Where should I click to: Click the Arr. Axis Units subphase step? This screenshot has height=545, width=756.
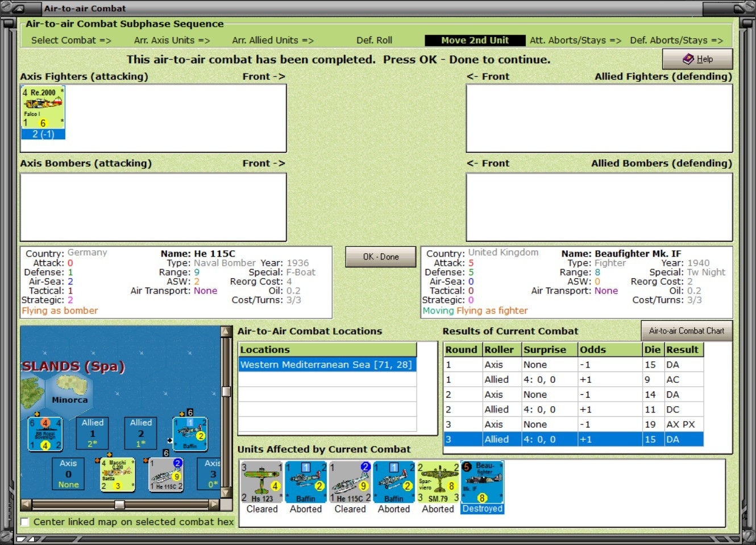click(172, 40)
